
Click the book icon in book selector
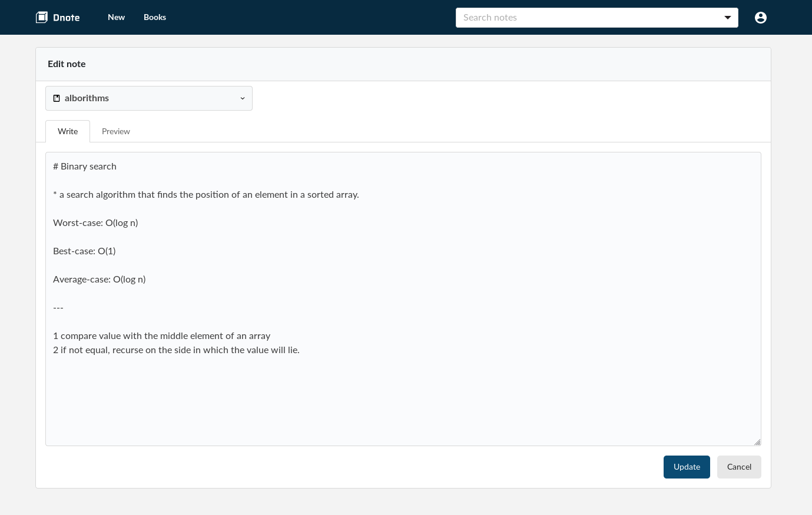[x=57, y=98]
